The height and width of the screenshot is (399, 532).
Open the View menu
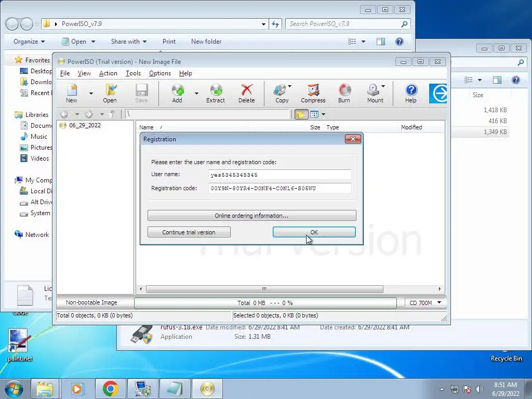(84, 73)
